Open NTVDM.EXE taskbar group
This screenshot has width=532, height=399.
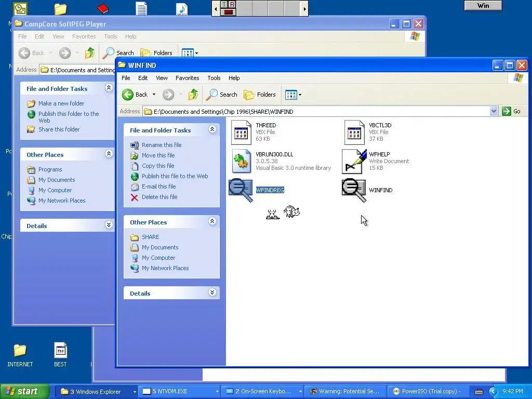pyautogui.click(x=180, y=392)
